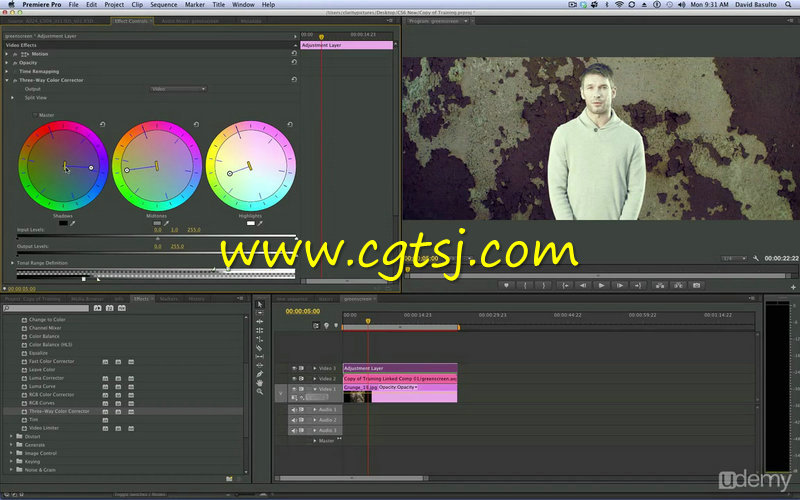The width and height of the screenshot is (800, 500).
Task: Expand the Keying effects folder
Action: (11, 461)
